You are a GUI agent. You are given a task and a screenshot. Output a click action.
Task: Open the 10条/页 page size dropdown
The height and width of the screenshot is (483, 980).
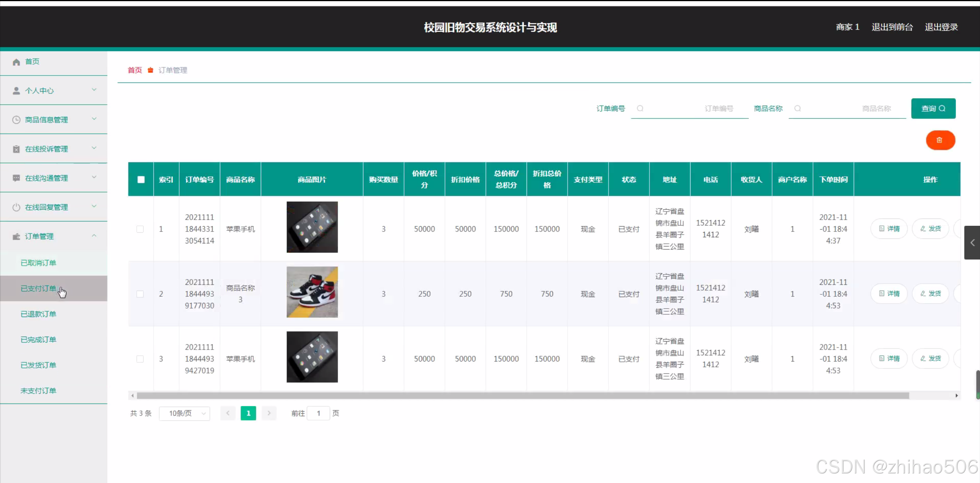(x=184, y=413)
